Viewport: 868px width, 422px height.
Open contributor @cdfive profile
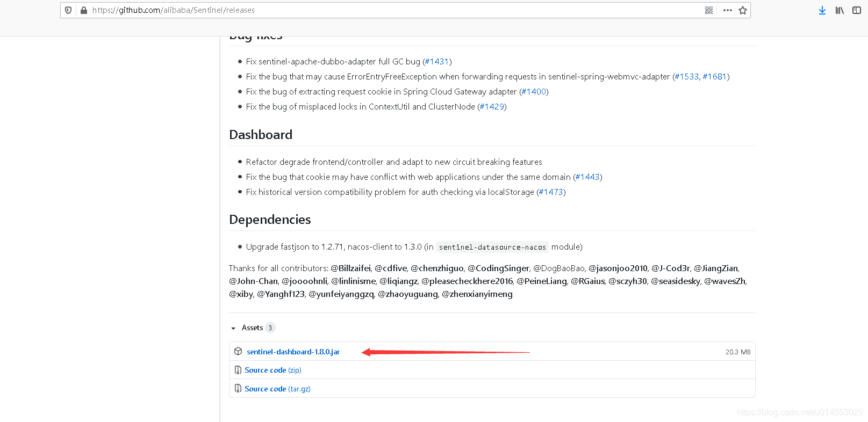391,268
